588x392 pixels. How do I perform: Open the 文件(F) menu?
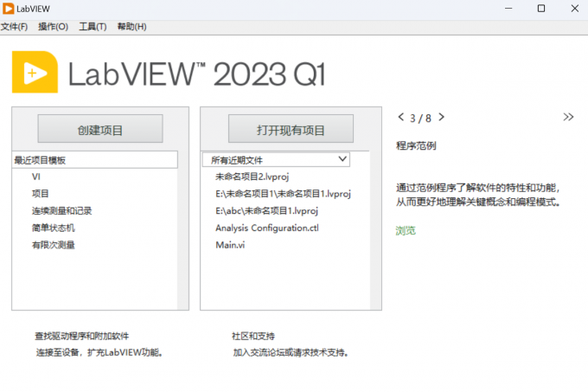pos(14,27)
